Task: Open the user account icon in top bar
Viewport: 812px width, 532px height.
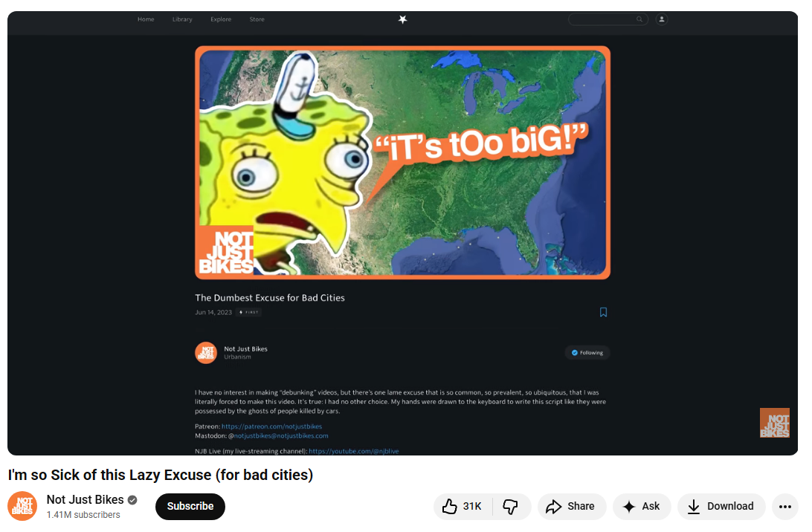Action: pos(661,19)
